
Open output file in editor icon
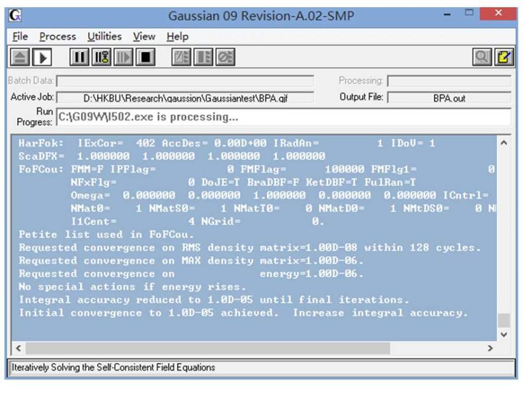point(504,57)
